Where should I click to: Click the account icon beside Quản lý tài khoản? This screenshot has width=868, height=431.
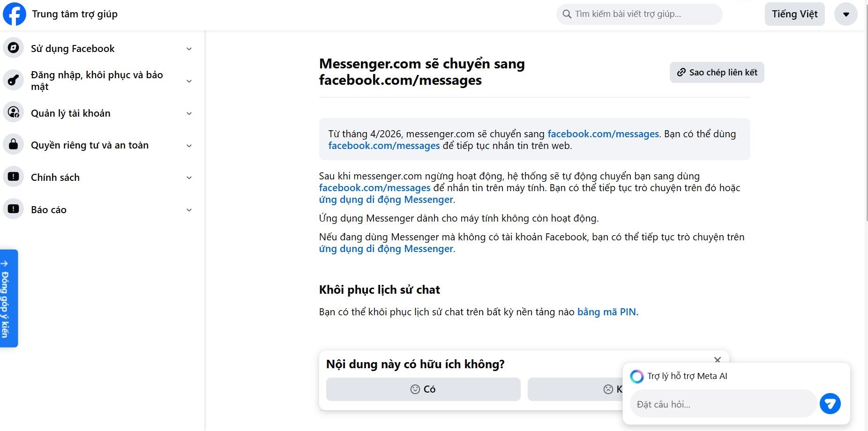(x=14, y=112)
